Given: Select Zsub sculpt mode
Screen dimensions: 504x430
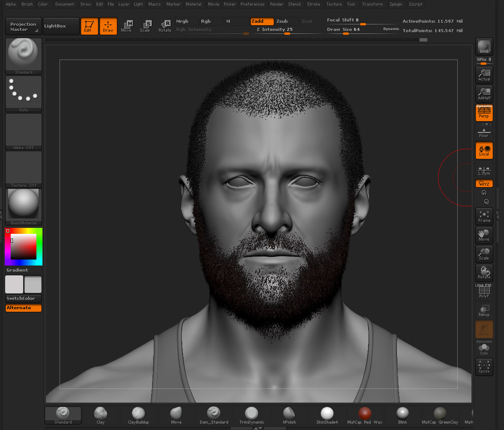Looking at the screenshot, I should pos(287,21).
